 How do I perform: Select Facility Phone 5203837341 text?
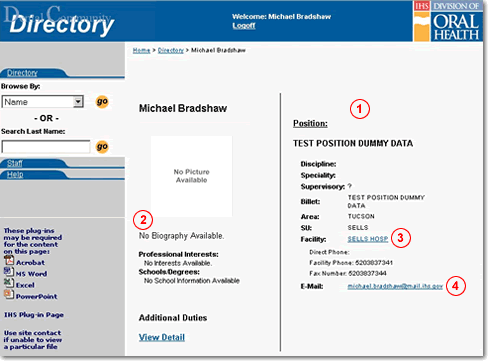click(x=351, y=263)
